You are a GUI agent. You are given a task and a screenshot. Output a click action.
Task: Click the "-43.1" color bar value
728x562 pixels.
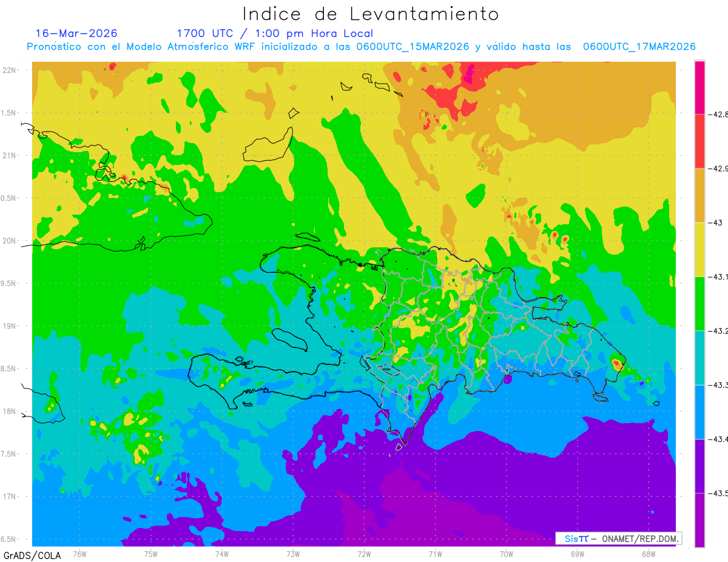718,276
